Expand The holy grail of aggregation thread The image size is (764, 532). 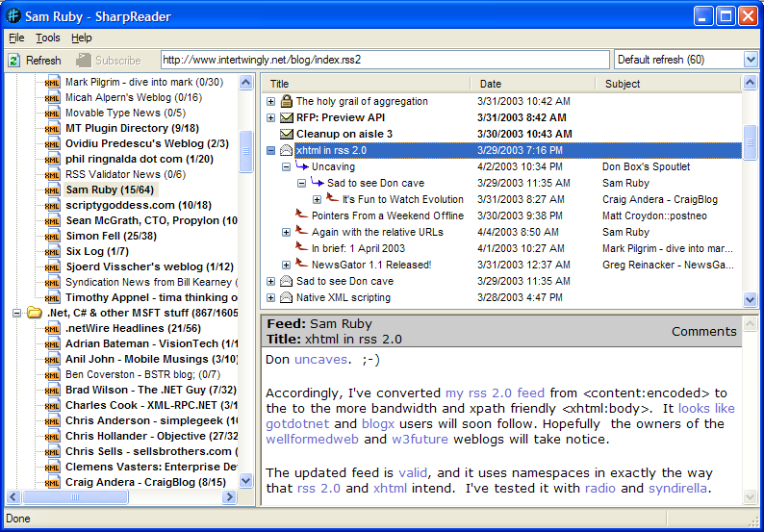point(271,102)
